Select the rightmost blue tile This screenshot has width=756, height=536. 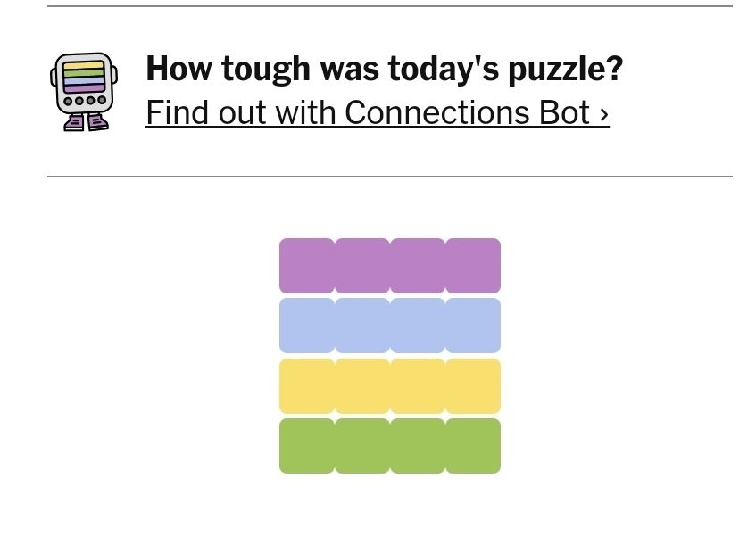point(472,325)
